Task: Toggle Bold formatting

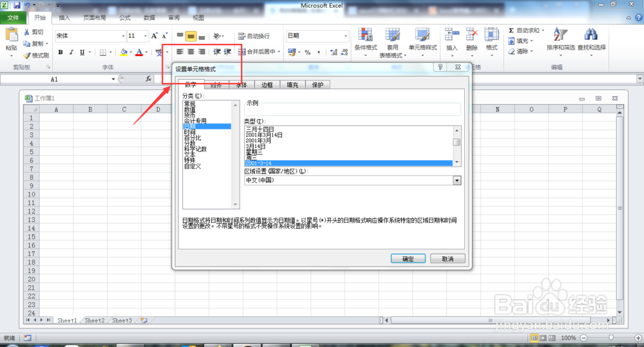Action: (61, 52)
